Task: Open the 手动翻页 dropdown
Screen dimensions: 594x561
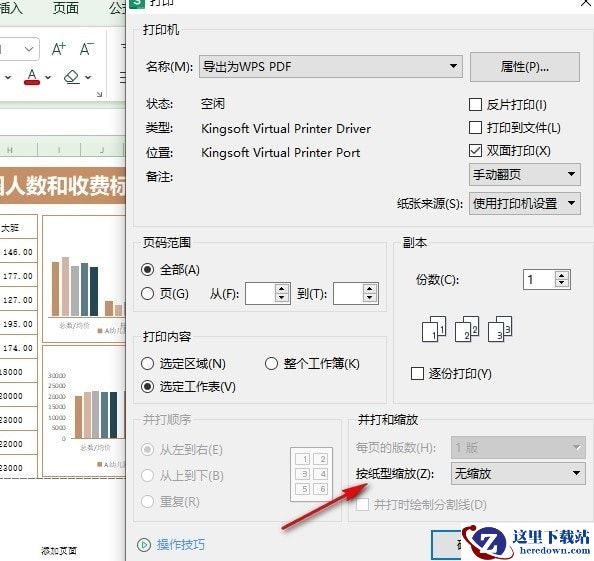Action: [x=525, y=175]
